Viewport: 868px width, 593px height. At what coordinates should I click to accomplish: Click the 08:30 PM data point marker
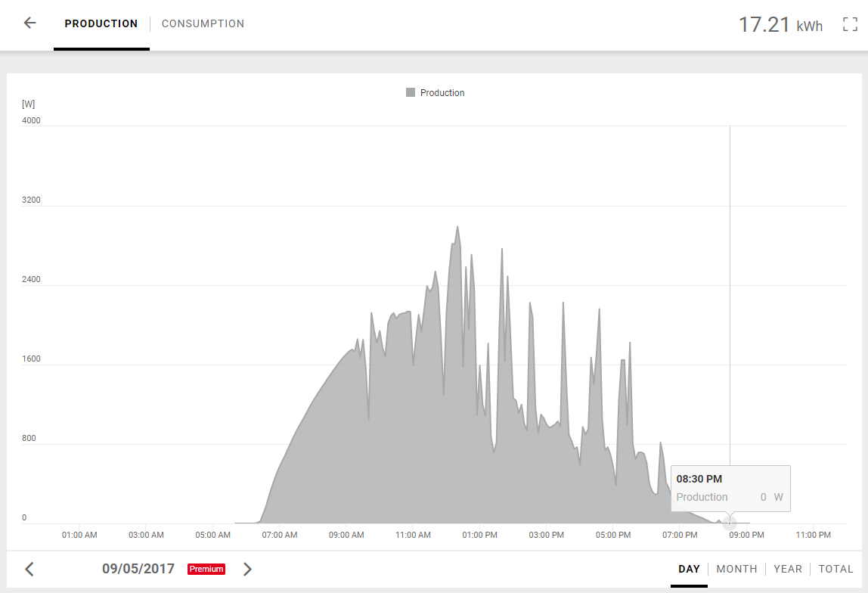(730, 522)
